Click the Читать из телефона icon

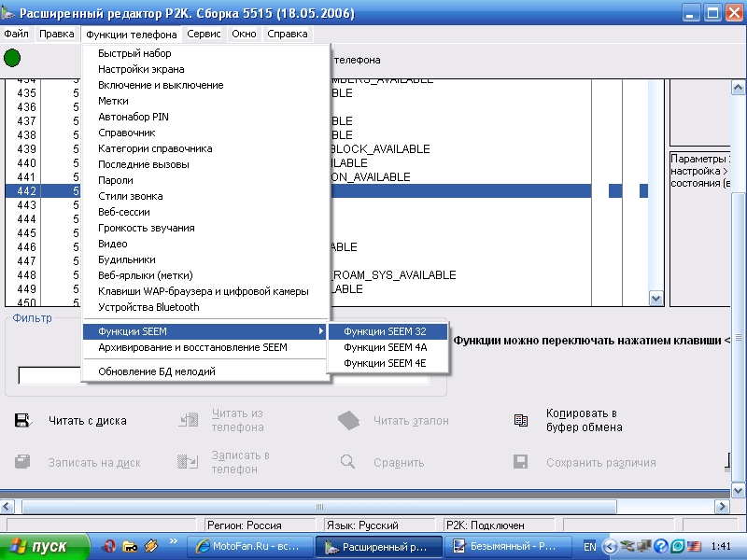point(189,420)
